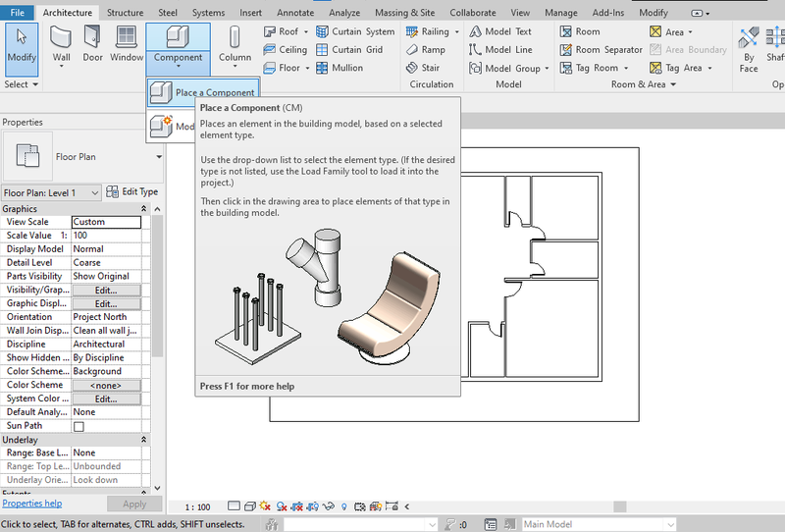Open the Main Model design options dropdown
785x532 pixels.
coord(671,524)
